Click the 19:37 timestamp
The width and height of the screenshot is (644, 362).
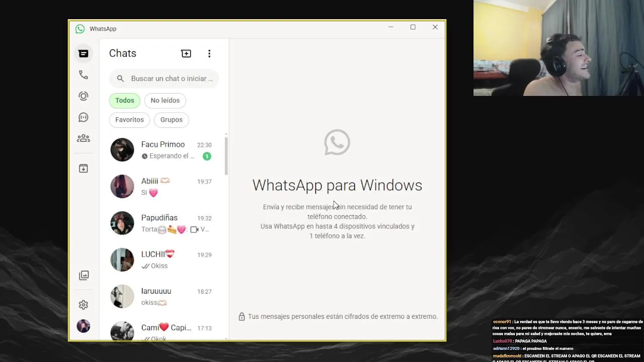(x=204, y=182)
